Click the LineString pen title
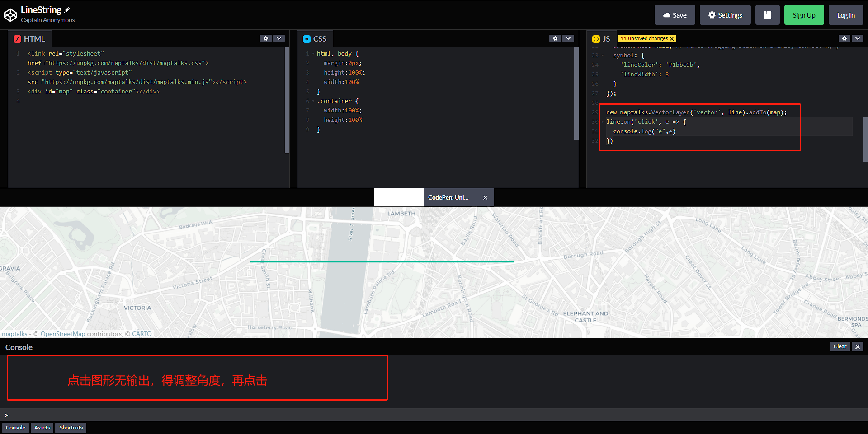The height and width of the screenshot is (434, 868). (x=41, y=10)
